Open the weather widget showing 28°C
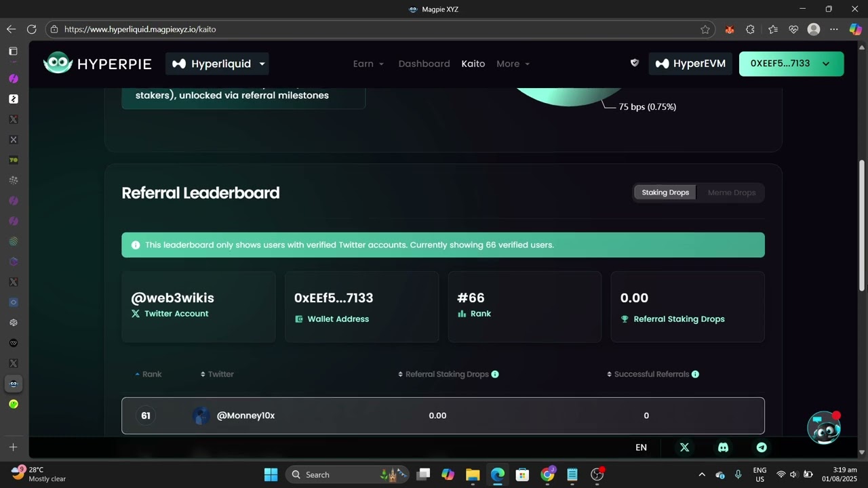This screenshot has height=488, width=868. pos(39,474)
